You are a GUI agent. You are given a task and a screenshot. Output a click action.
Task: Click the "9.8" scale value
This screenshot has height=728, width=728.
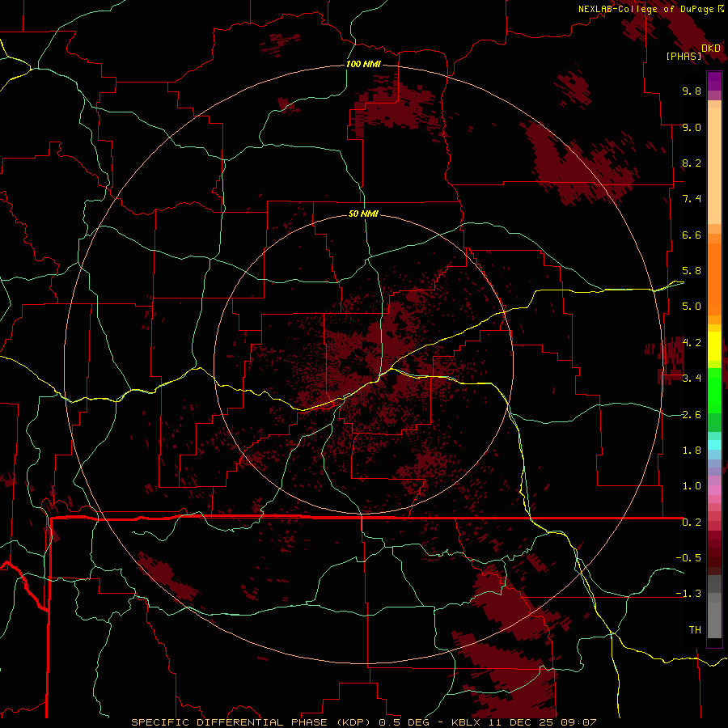click(x=692, y=91)
